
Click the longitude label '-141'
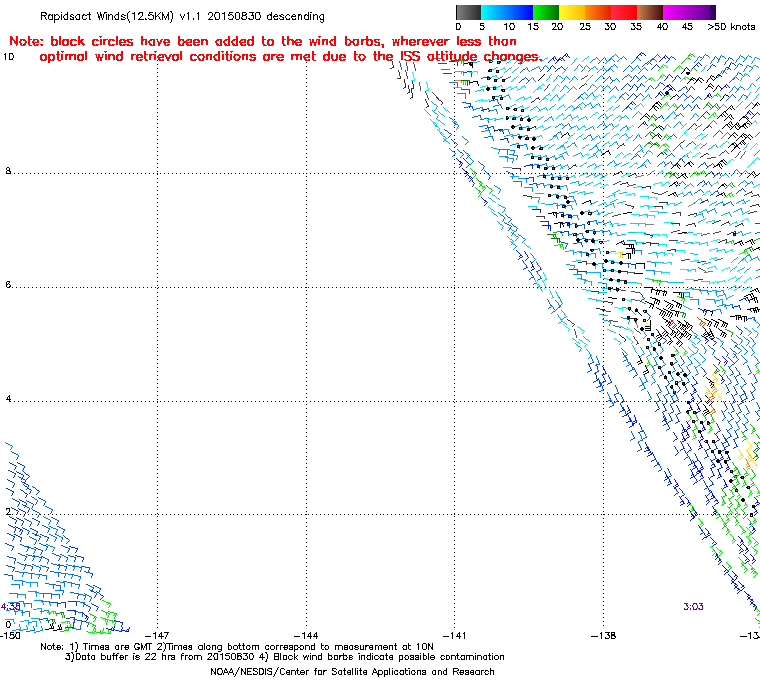tap(455, 636)
